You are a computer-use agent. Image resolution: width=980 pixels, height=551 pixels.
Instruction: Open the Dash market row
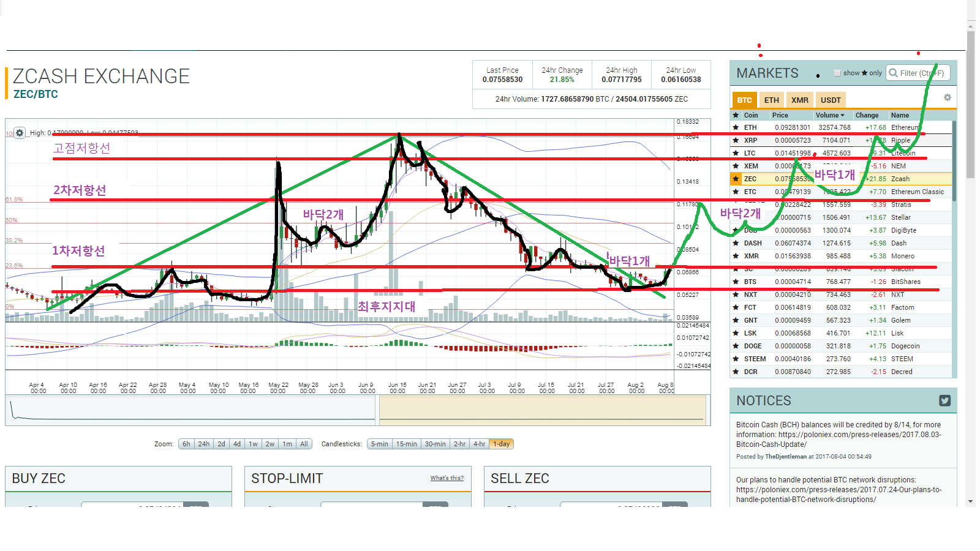coord(841,243)
